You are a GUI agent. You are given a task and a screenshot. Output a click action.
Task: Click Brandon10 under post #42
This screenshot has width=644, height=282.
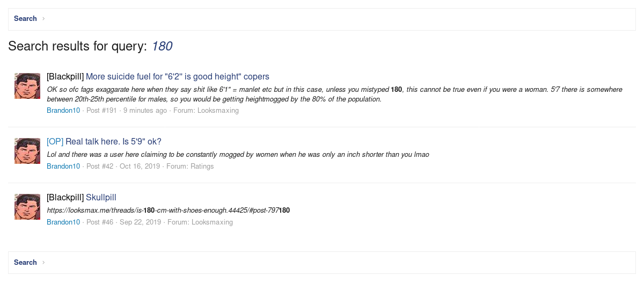(x=63, y=167)
